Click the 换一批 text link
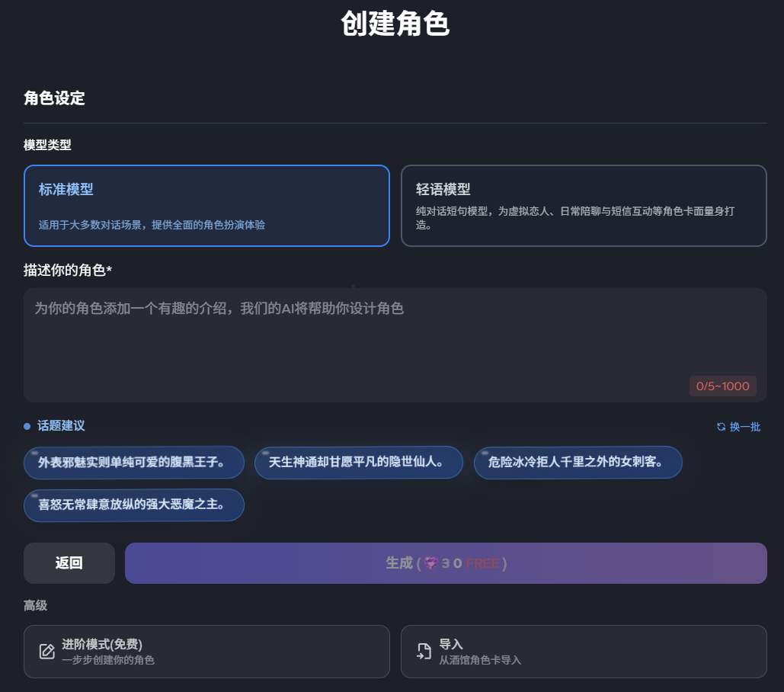The width and height of the screenshot is (784, 692). (744, 427)
